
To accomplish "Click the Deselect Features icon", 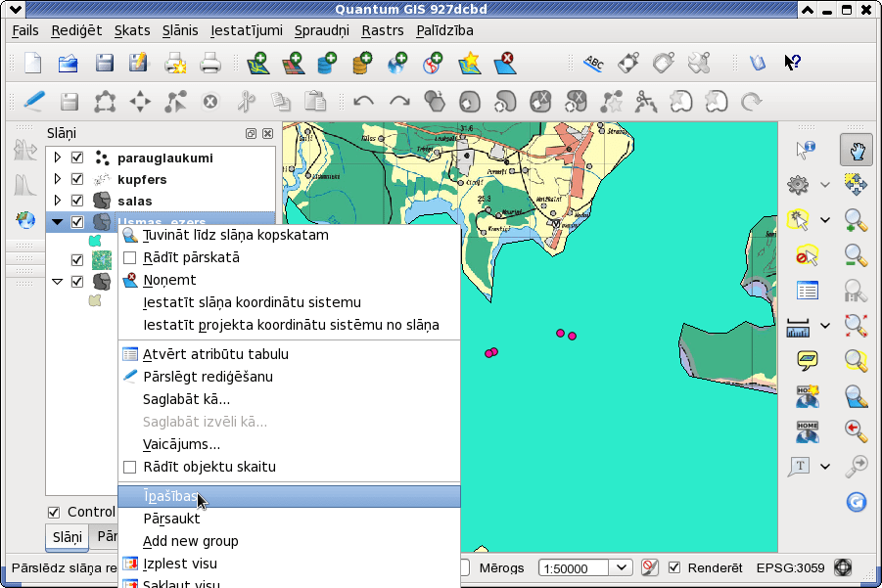I will pos(807,255).
